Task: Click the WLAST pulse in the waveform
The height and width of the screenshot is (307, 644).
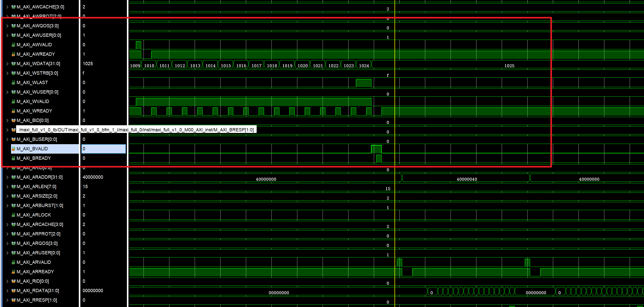Action: click(364, 83)
